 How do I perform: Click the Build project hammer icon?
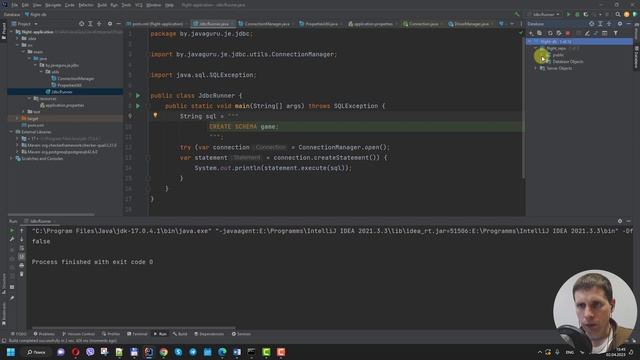pos(517,14)
